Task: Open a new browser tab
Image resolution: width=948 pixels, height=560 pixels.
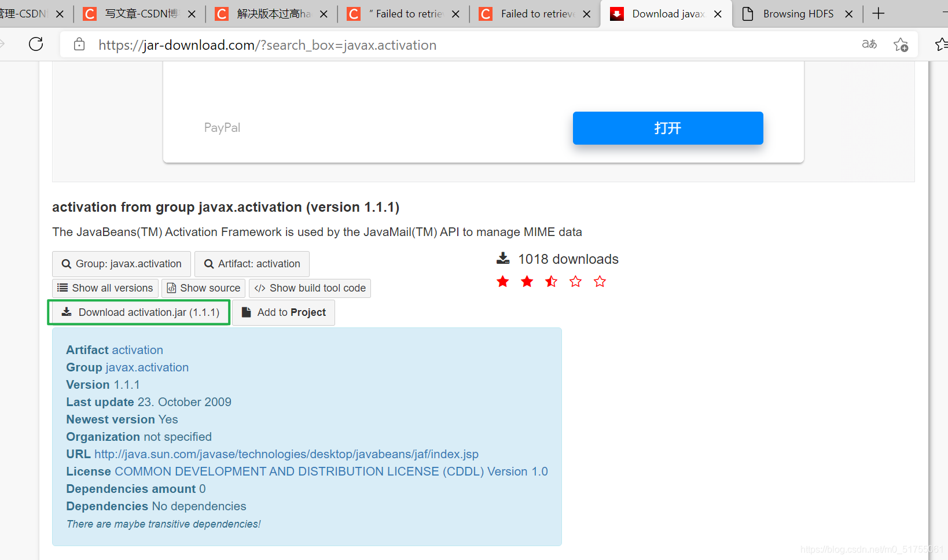Action: (x=878, y=13)
